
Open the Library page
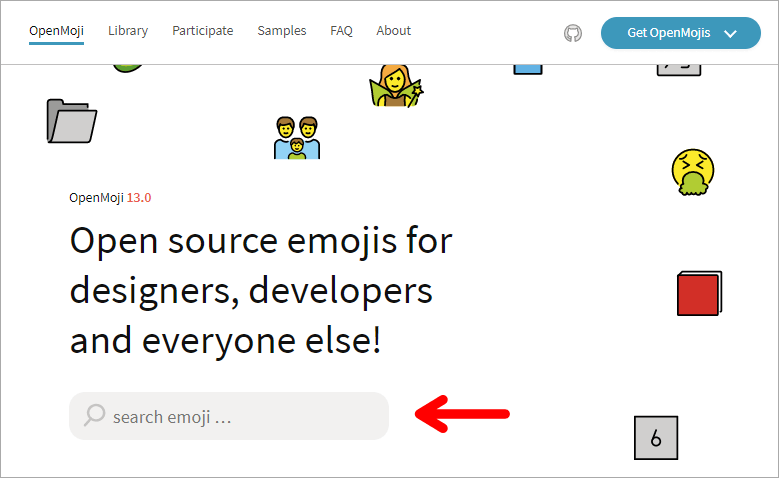[128, 31]
